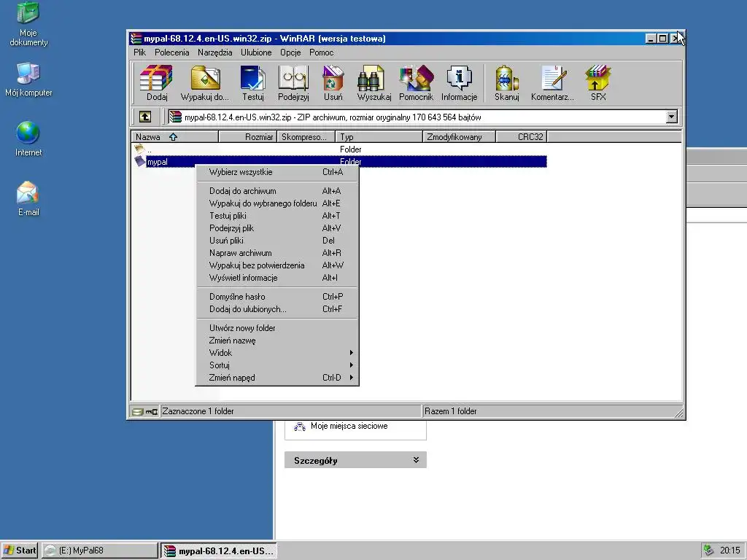Click the SFX toolbar icon

598,83
